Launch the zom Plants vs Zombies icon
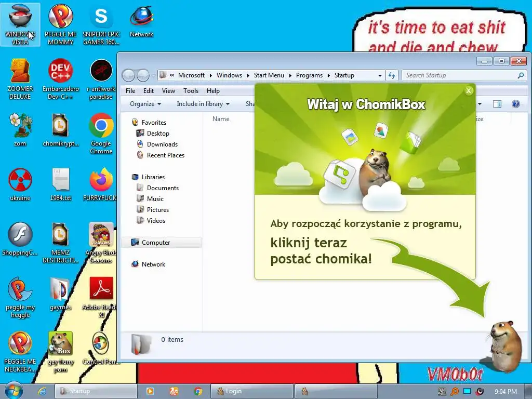Viewport: 532px width, 399px height. point(20,129)
